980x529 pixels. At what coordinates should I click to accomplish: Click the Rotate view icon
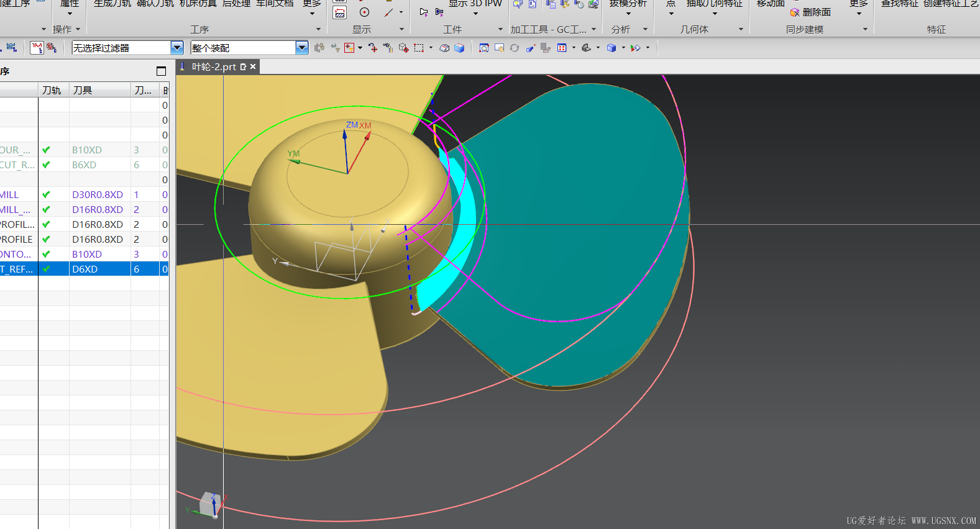pos(515,48)
